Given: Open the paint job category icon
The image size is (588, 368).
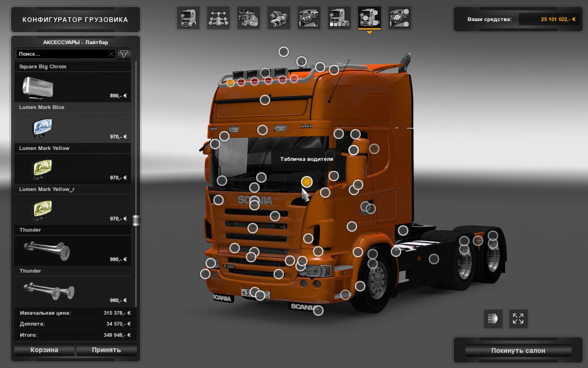Looking at the screenshot, I should point(339,18).
